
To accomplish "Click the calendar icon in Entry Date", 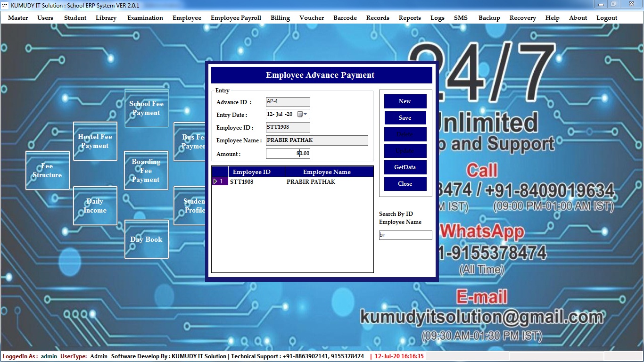I will click(x=300, y=115).
